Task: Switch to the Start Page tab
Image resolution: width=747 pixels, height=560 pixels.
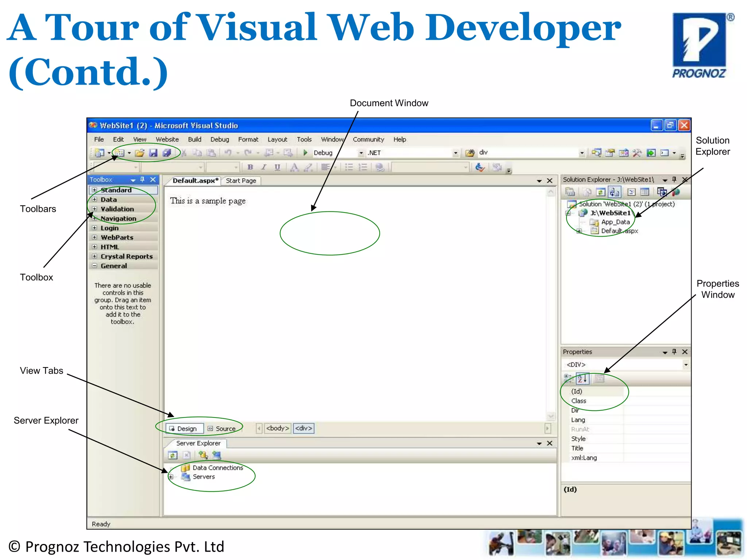Action: (241, 180)
